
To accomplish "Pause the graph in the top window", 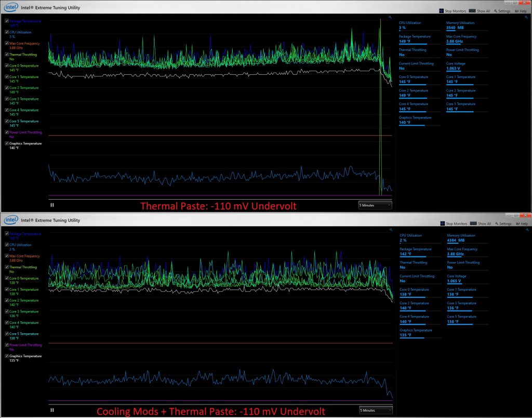I will [52, 205].
